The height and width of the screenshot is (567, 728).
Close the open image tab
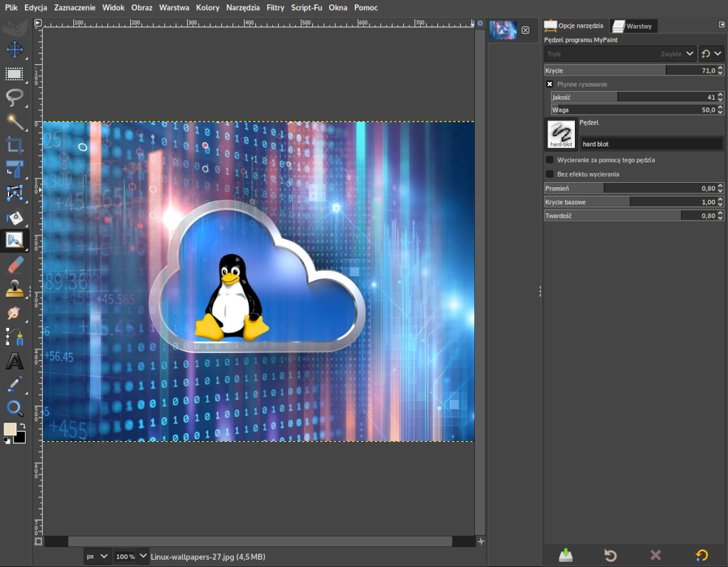[x=525, y=30]
